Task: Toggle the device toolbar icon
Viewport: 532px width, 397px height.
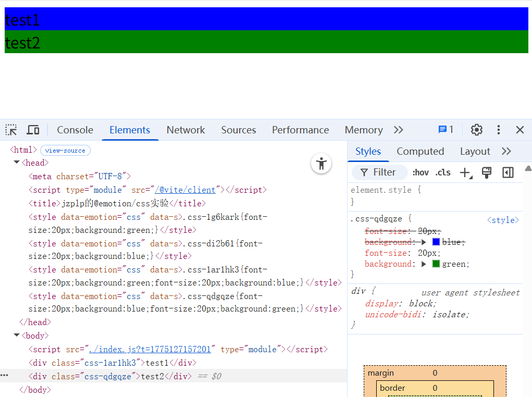Action: tap(33, 130)
